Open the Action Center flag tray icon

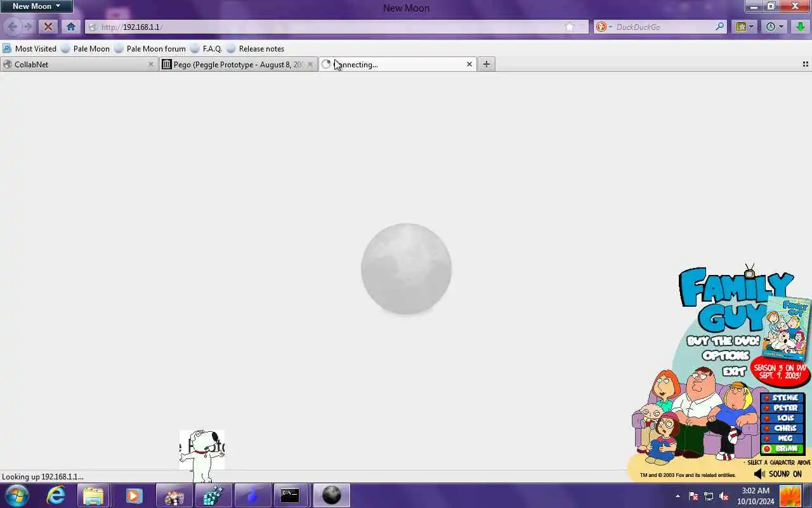pyautogui.click(x=693, y=496)
